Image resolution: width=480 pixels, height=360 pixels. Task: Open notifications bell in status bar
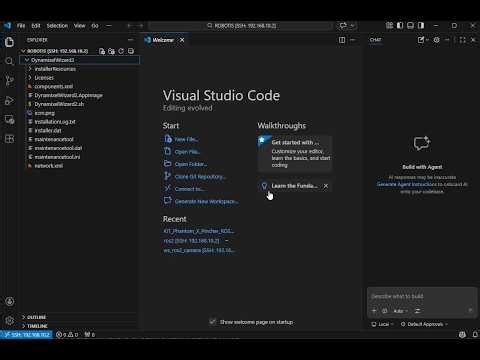[x=475, y=334]
